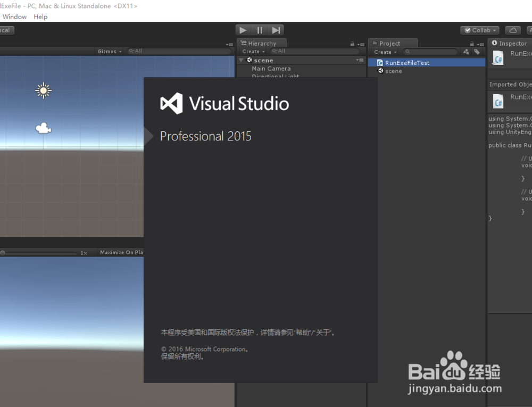Click the C# script icon in Inspector header
Image resolution: width=532 pixels, height=407 pixels.
498,58
